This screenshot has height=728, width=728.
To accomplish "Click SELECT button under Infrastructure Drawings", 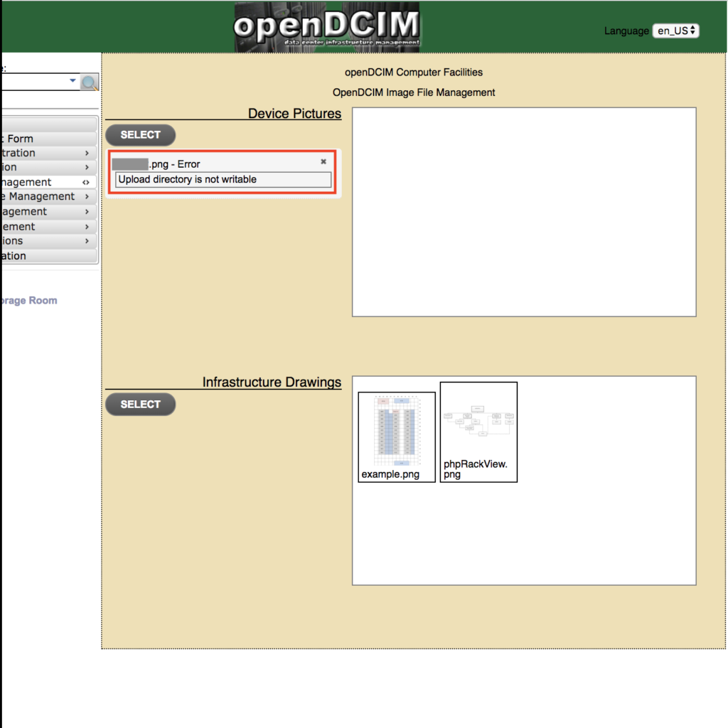I will [140, 405].
